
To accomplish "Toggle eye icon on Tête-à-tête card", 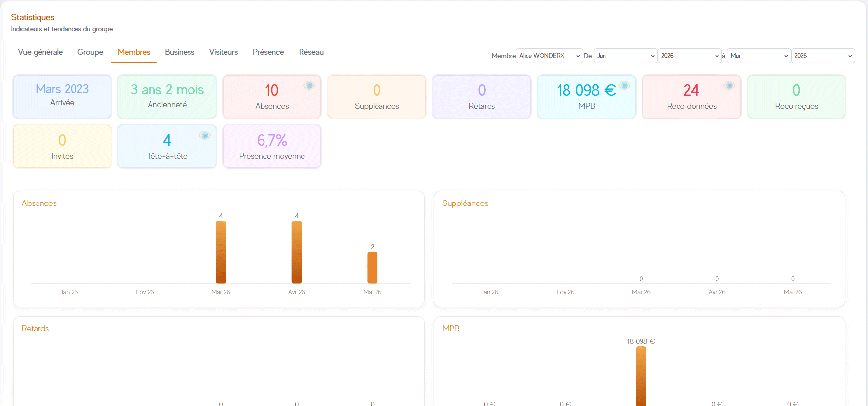I will pyautogui.click(x=205, y=135).
